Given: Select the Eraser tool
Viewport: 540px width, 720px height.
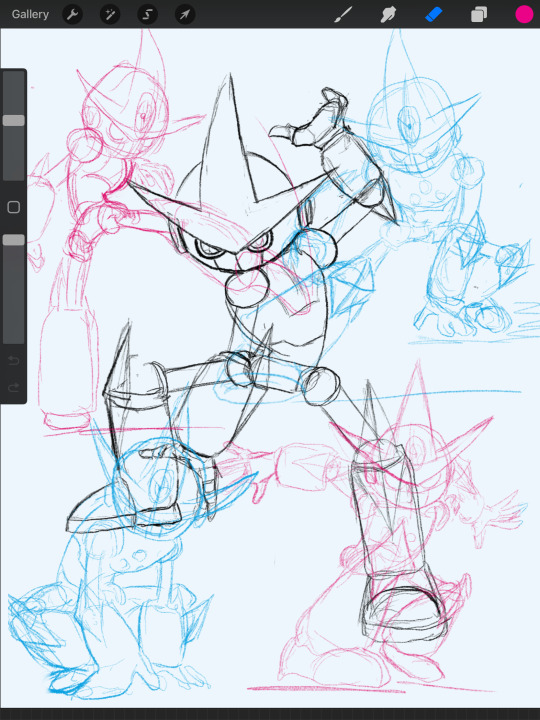Looking at the screenshot, I should click(433, 14).
